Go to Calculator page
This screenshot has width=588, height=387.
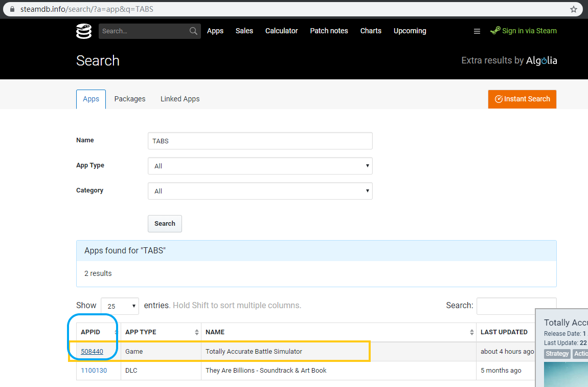coord(282,31)
